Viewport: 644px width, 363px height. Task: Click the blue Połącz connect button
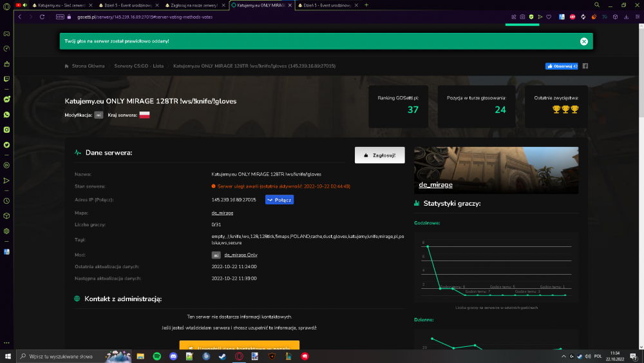(x=279, y=200)
